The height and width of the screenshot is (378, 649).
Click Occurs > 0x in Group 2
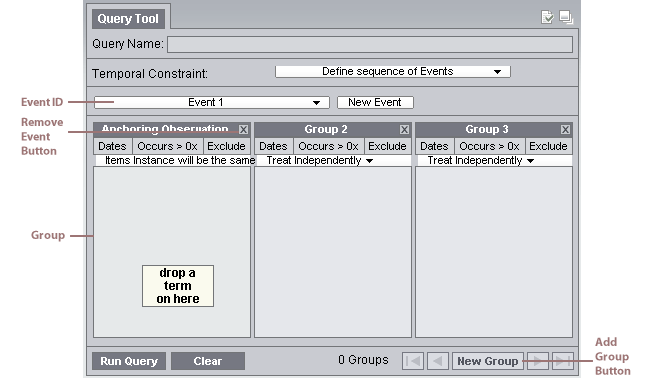(x=328, y=146)
